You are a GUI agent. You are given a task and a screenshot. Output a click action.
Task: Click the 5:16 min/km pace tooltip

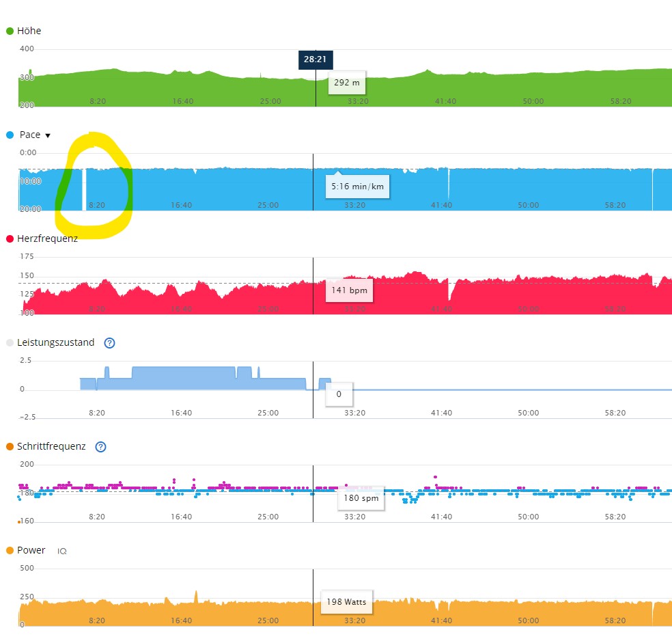point(357,187)
